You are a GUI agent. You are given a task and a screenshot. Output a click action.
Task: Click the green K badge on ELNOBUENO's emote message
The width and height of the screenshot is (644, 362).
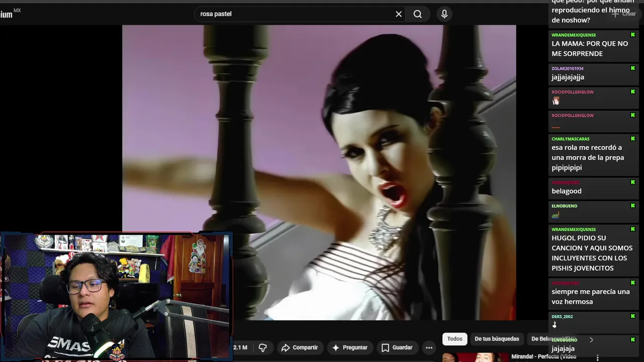point(633,206)
